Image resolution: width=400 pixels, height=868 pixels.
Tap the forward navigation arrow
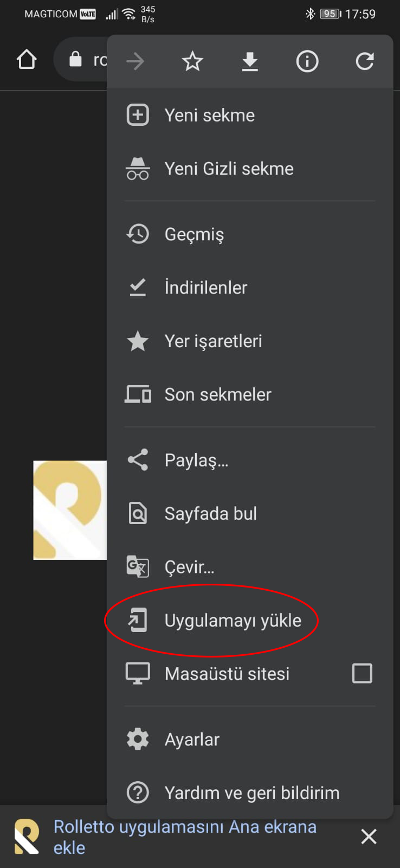[135, 61]
